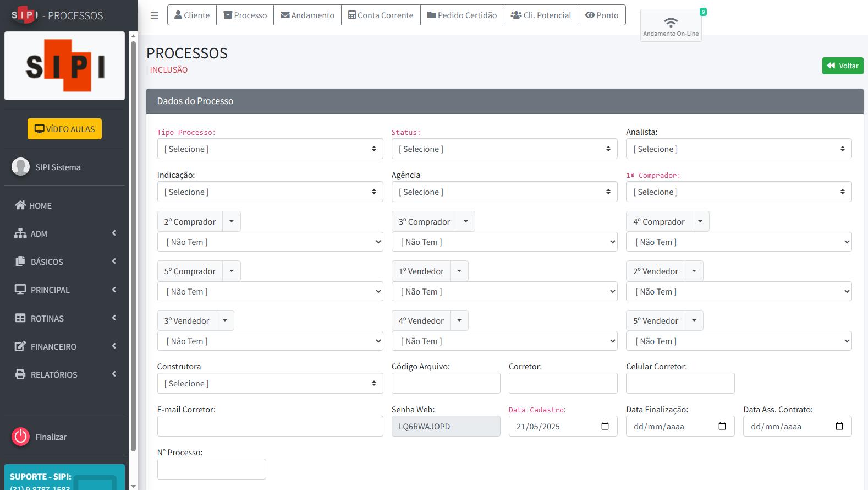Image resolution: width=868 pixels, height=490 pixels.
Task: Open the Tipo Processo dropdown
Action: tap(270, 149)
